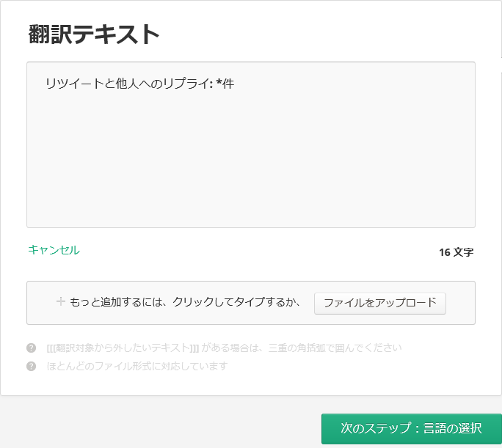The width and height of the screenshot is (502, 448).
Task: Click the 文字 unit label beside the count
Action: [464, 252]
